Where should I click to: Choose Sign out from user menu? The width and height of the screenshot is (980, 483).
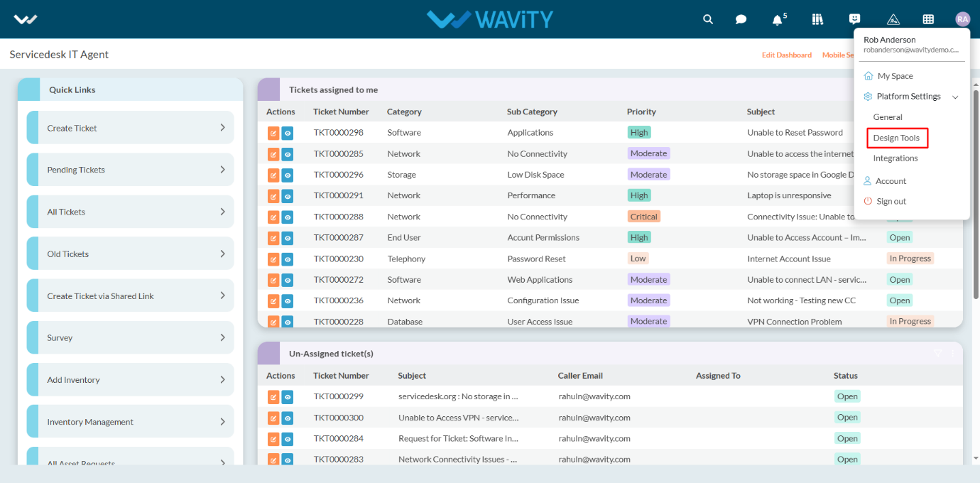tap(891, 202)
